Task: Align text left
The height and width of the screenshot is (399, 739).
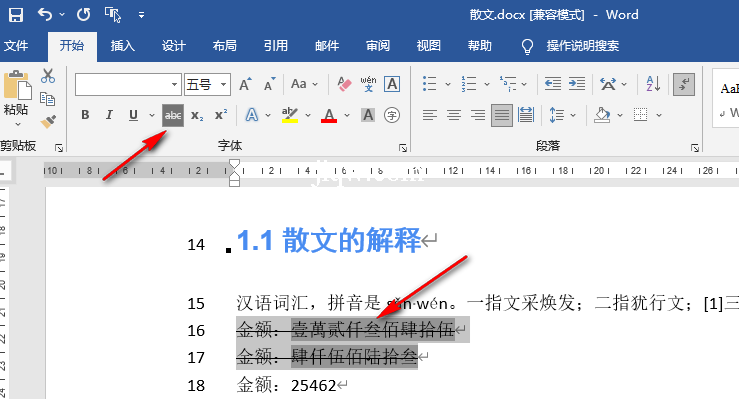Action: point(429,115)
